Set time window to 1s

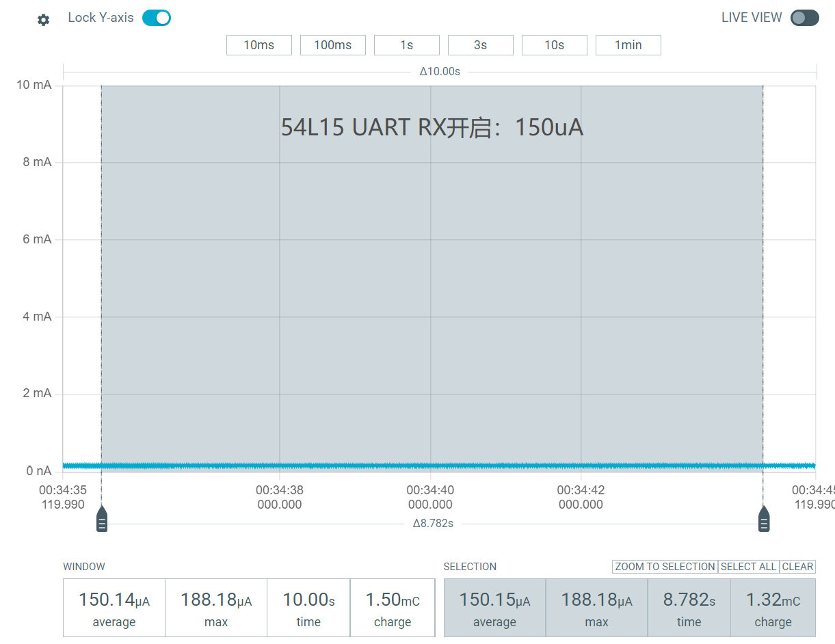point(407,45)
